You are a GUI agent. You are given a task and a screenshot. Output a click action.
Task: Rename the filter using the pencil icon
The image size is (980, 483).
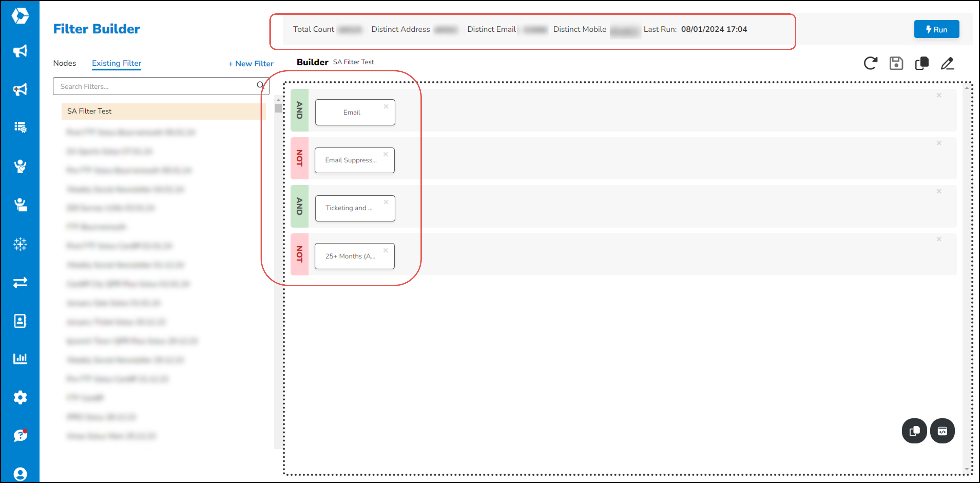coord(947,64)
